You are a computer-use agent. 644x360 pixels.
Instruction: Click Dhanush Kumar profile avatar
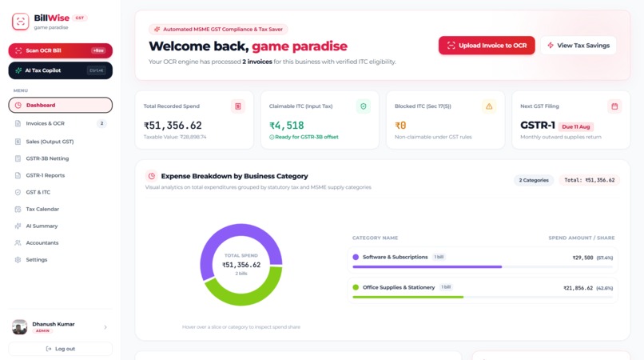[x=19, y=327]
